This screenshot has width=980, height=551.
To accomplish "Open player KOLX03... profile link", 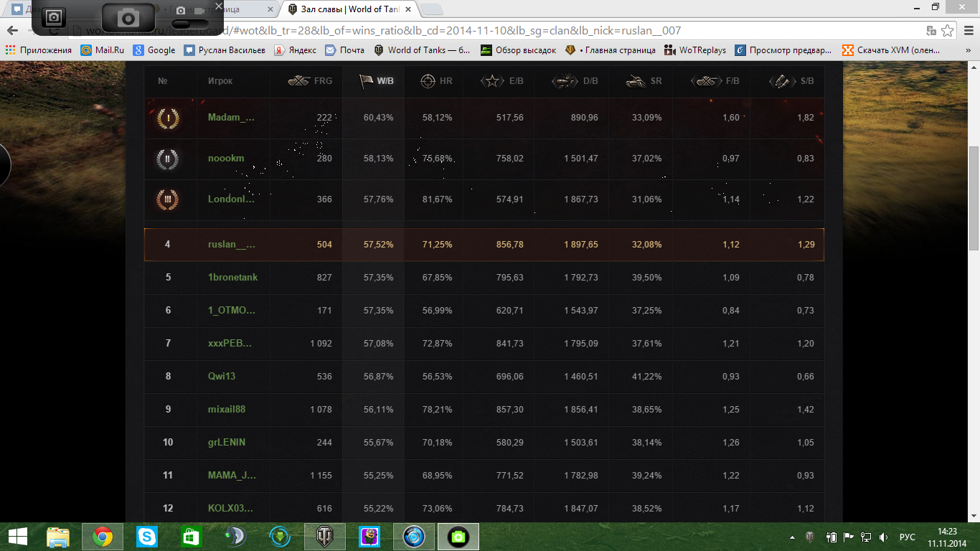I will click(230, 509).
